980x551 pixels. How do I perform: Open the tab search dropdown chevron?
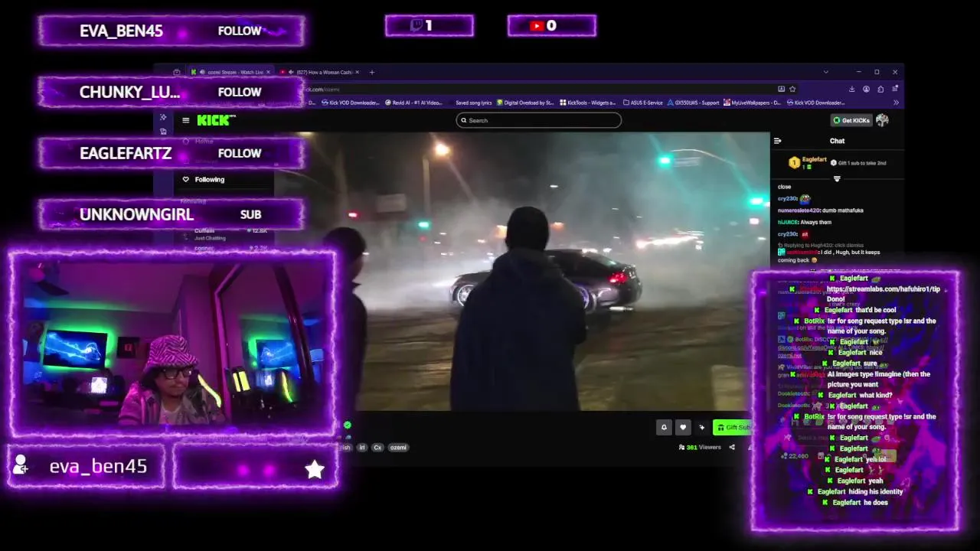tap(825, 72)
